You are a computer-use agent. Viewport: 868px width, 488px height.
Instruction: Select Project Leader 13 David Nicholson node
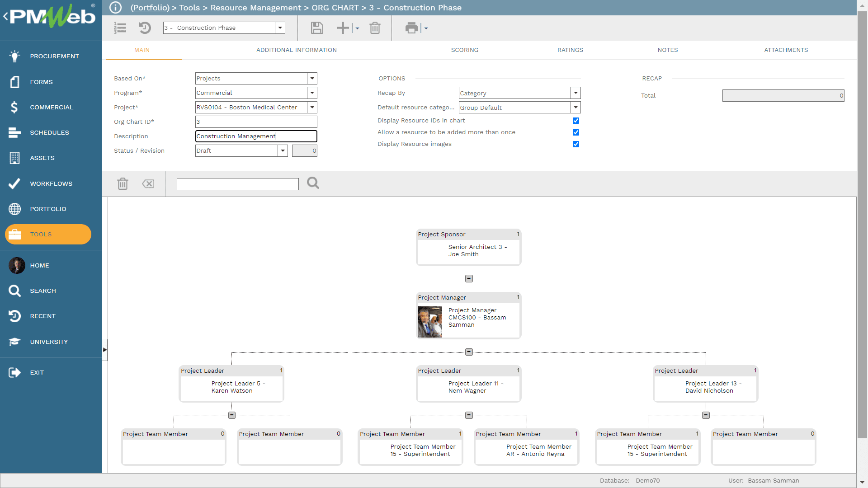pyautogui.click(x=706, y=384)
